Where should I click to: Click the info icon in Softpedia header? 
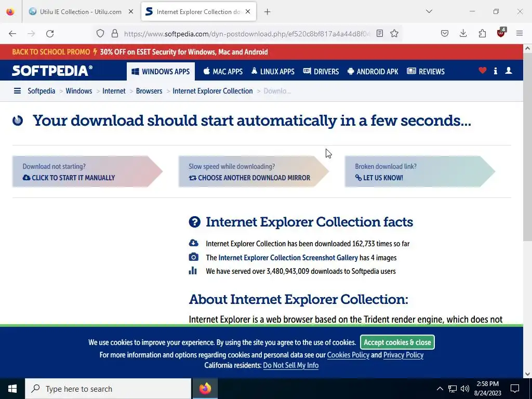tap(496, 71)
